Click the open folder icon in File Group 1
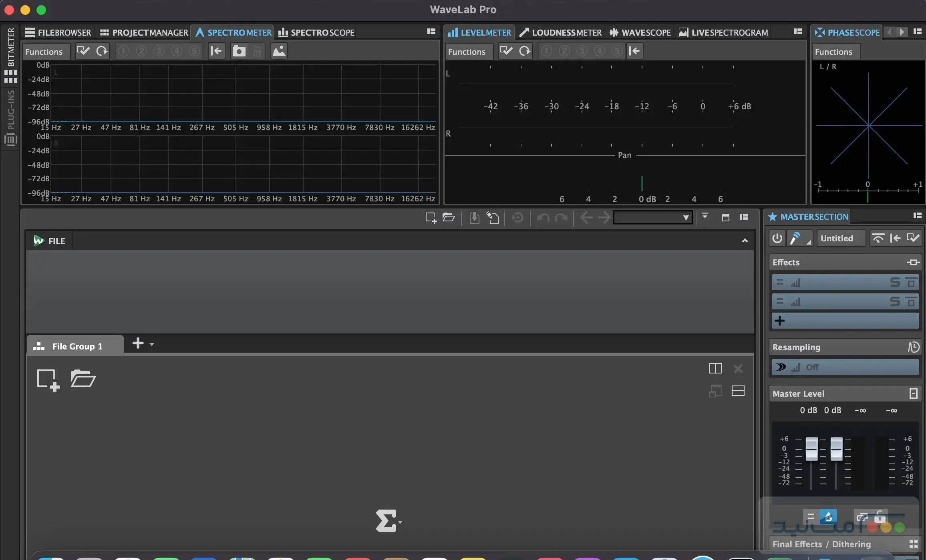The width and height of the screenshot is (926, 560). 83,379
